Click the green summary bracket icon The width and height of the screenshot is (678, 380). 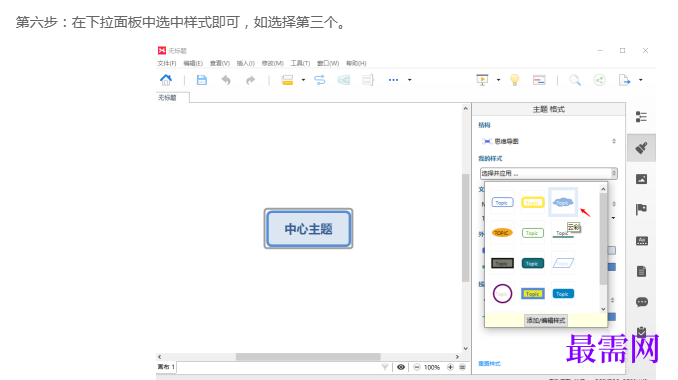pyautogui.click(x=368, y=80)
